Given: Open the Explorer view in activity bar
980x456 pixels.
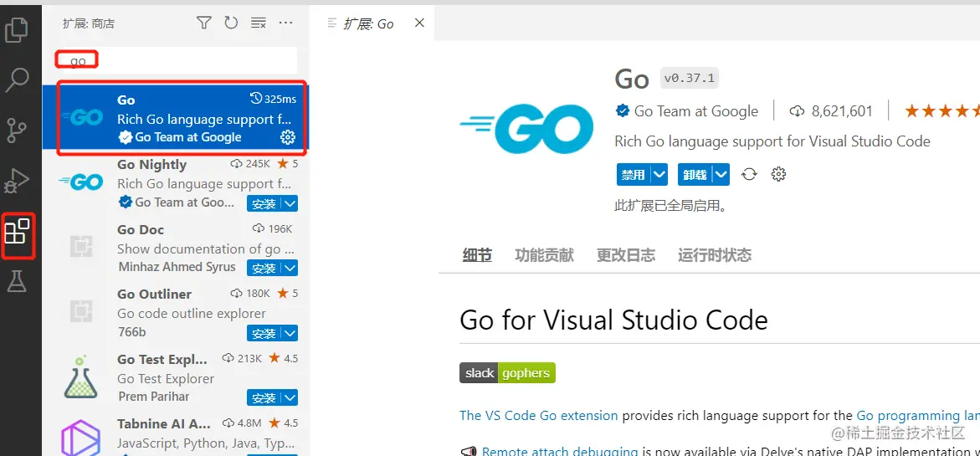Looking at the screenshot, I should point(17,30).
